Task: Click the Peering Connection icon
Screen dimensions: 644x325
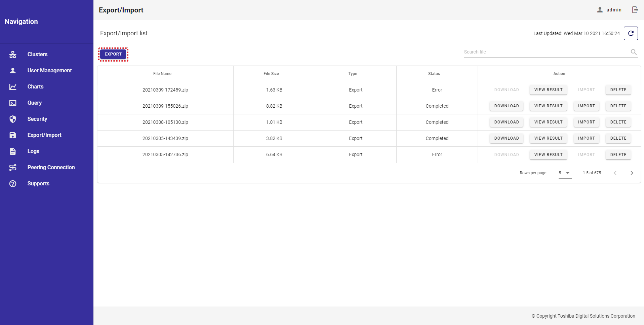Action: (x=13, y=167)
